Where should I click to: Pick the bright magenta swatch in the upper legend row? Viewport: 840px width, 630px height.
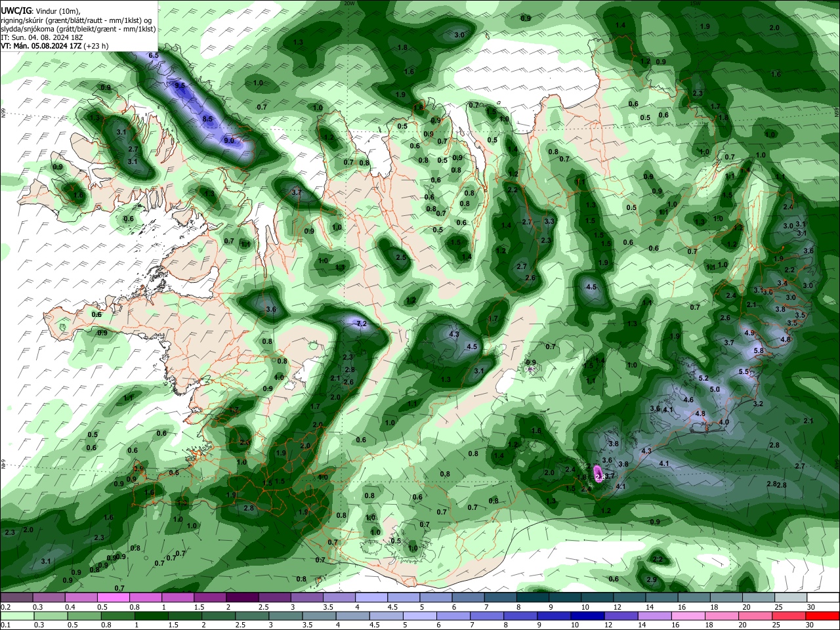[x=112, y=598]
